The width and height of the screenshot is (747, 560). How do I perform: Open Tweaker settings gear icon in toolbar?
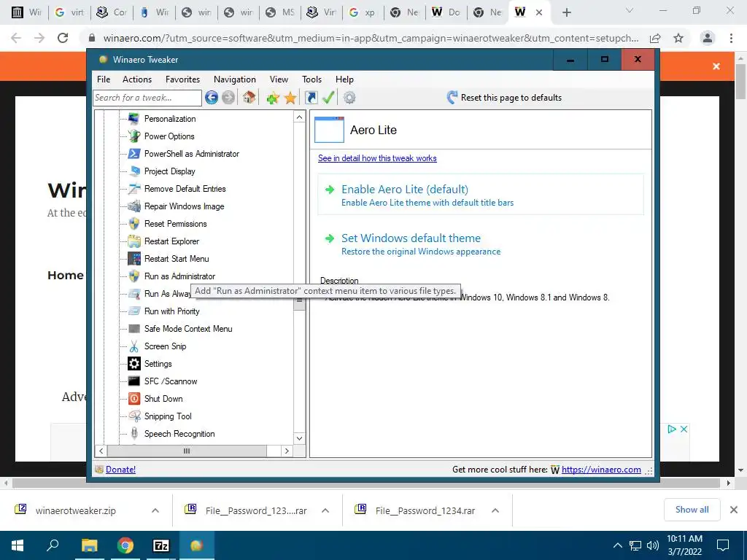349,98
